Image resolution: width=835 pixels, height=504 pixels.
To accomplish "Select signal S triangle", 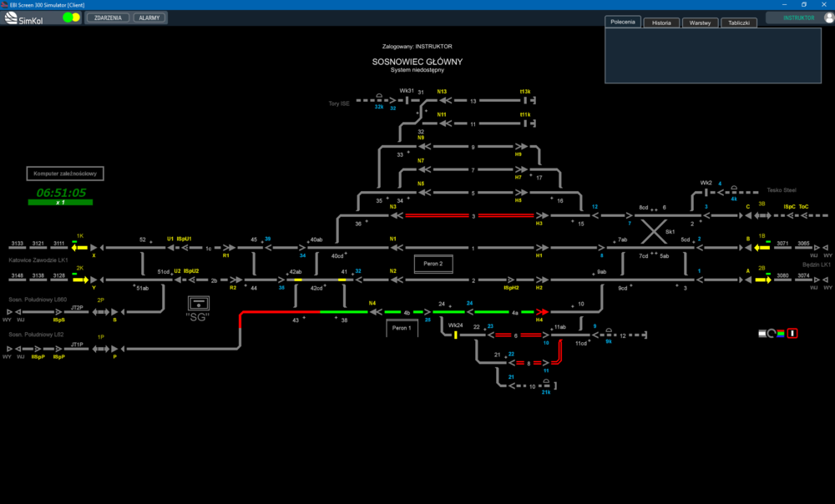I will point(114,312).
